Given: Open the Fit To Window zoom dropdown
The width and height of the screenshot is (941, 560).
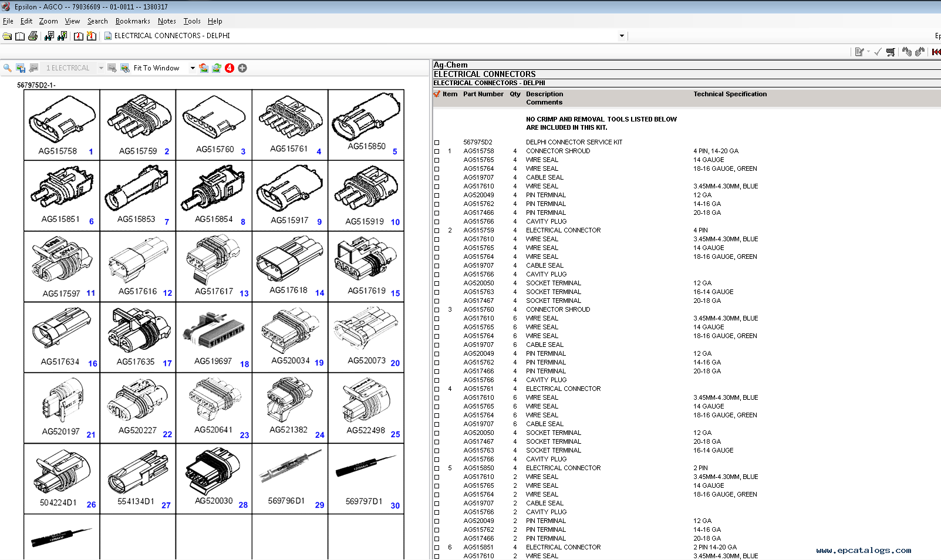Looking at the screenshot, I should [x=193, y=68].
